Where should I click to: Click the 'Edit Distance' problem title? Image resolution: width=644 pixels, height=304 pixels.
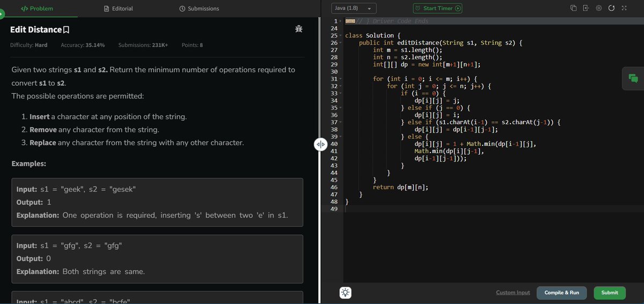(36, 29)
